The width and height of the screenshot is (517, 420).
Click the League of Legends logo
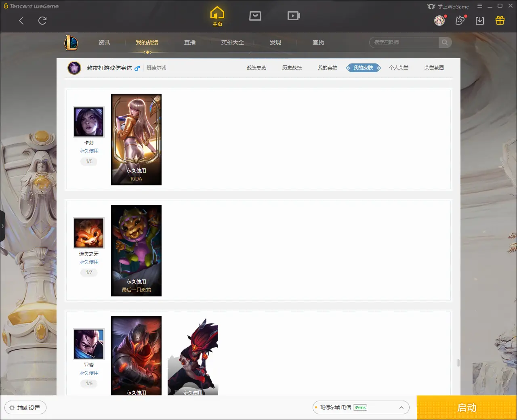click(71, 42)
